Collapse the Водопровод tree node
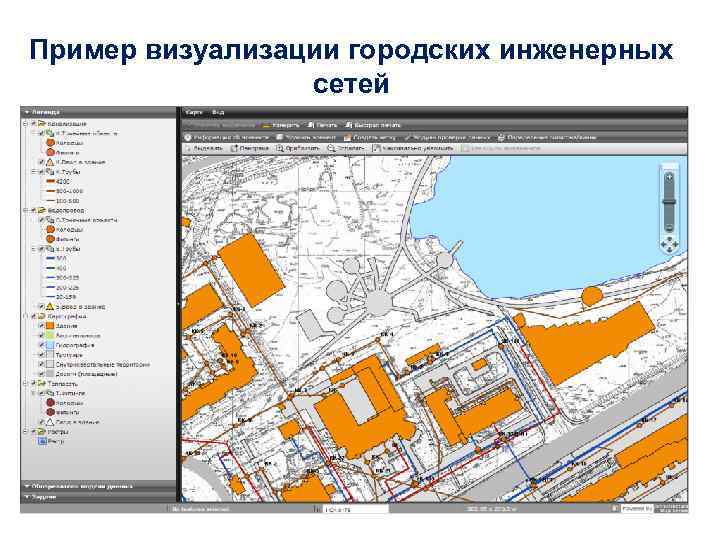This screenshot has width=720, height=540. (x=26, y=210)
